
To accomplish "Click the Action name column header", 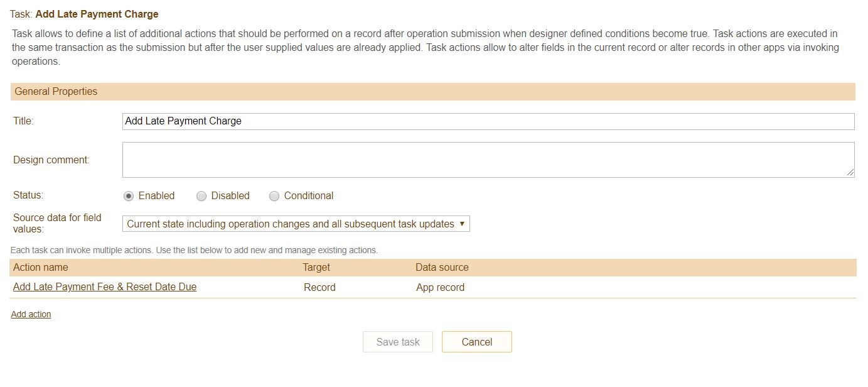I will pyautogui.click(x=41, y=268).
